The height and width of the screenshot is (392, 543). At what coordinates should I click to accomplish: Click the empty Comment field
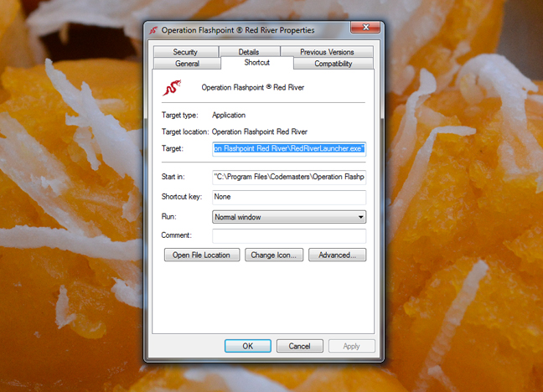[289, 236]
